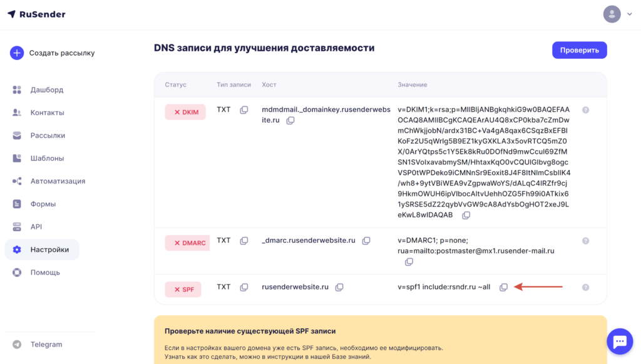Open the user avatar menu

612,14
